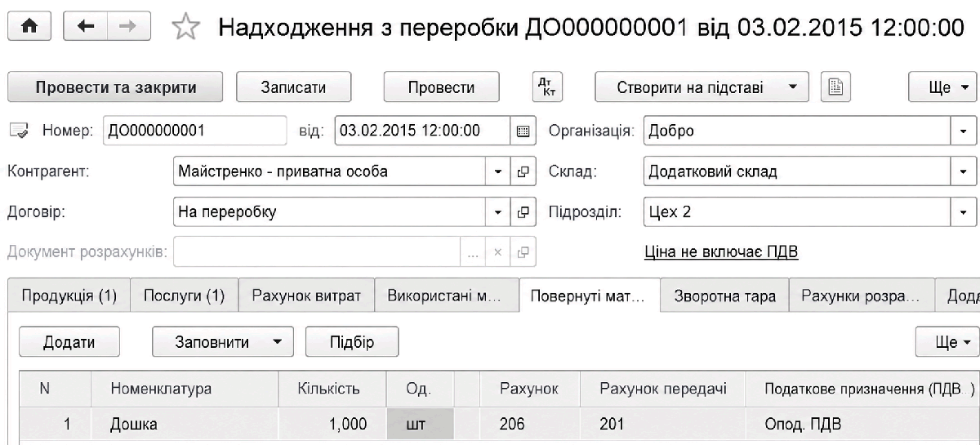Click the Номенклатура column header
This screenshot has width=980, height=445.
pos(185,389)
